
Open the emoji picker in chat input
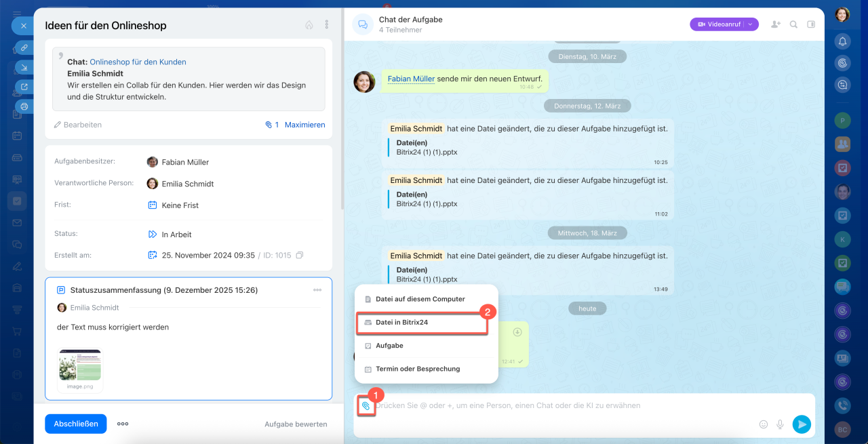click(x=763, y=424)
